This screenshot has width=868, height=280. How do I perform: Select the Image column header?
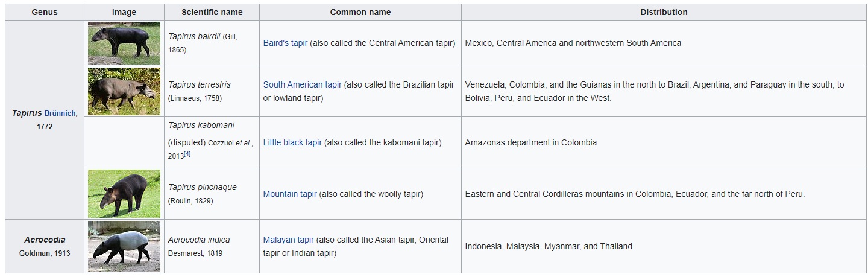point(124,12)
